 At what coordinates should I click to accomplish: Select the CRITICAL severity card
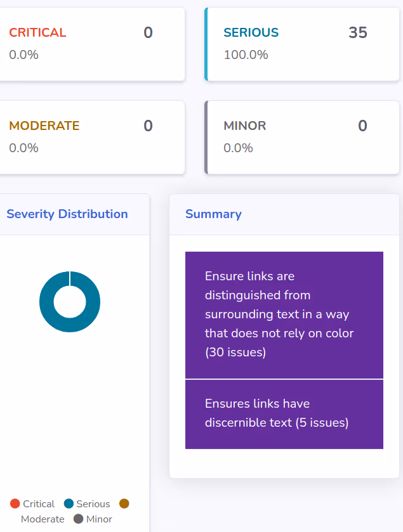click(93, 44)
